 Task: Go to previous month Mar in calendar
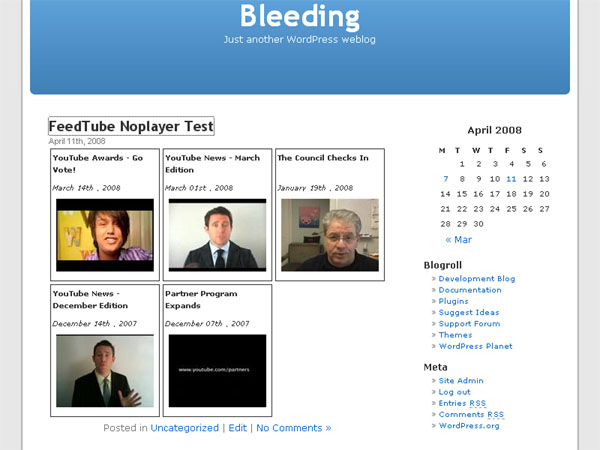click(x=458, y=240)
